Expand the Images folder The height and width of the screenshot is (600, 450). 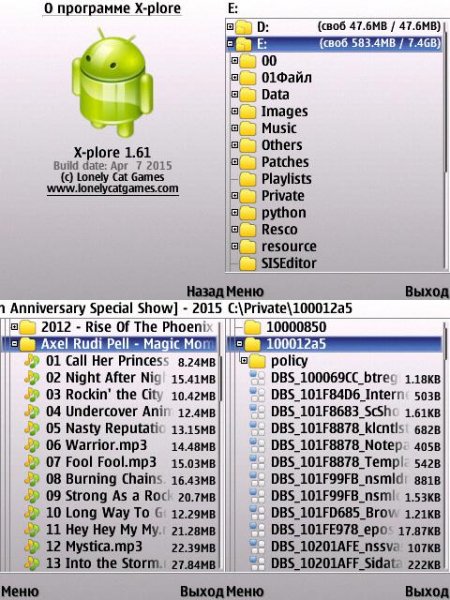pyautogui.click(x=235, y=111)
